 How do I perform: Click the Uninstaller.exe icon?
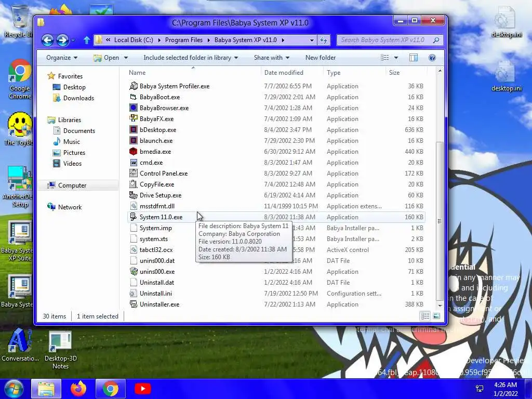(134, 304)
